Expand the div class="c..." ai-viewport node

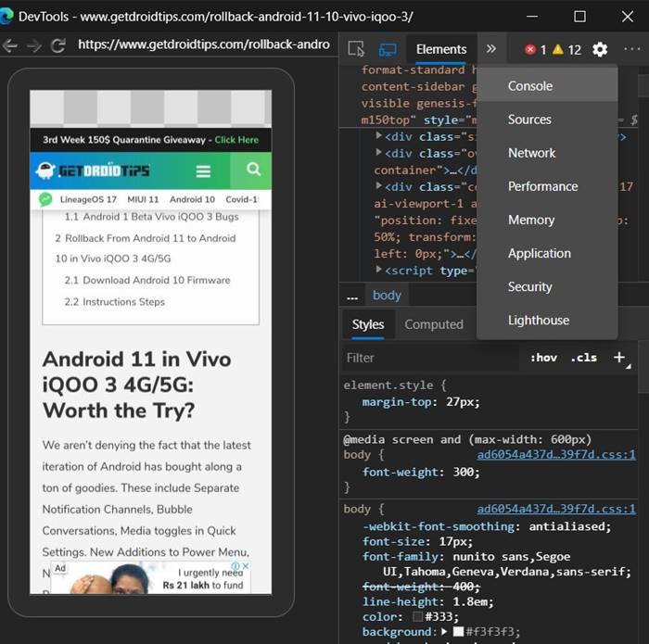click(x=378, y=185)
